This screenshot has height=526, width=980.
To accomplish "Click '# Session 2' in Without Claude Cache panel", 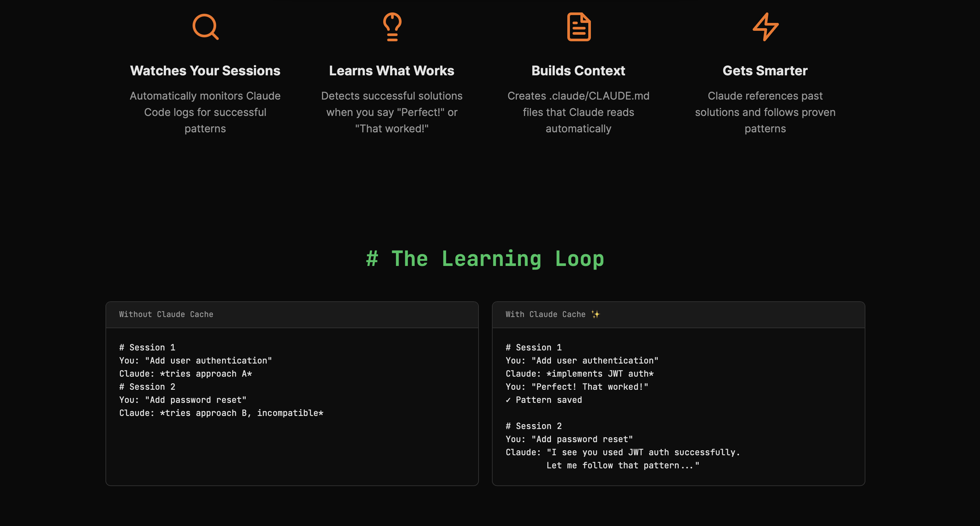I will 147,386.
